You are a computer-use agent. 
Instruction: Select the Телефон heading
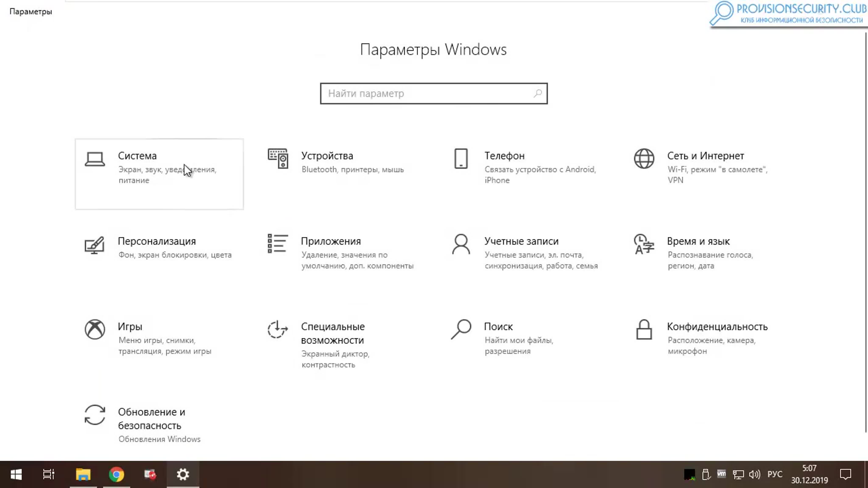pyautogui.click(x=504, y=156)
